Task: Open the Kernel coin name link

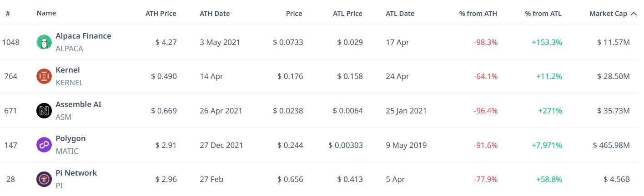Action: (68, 70)
